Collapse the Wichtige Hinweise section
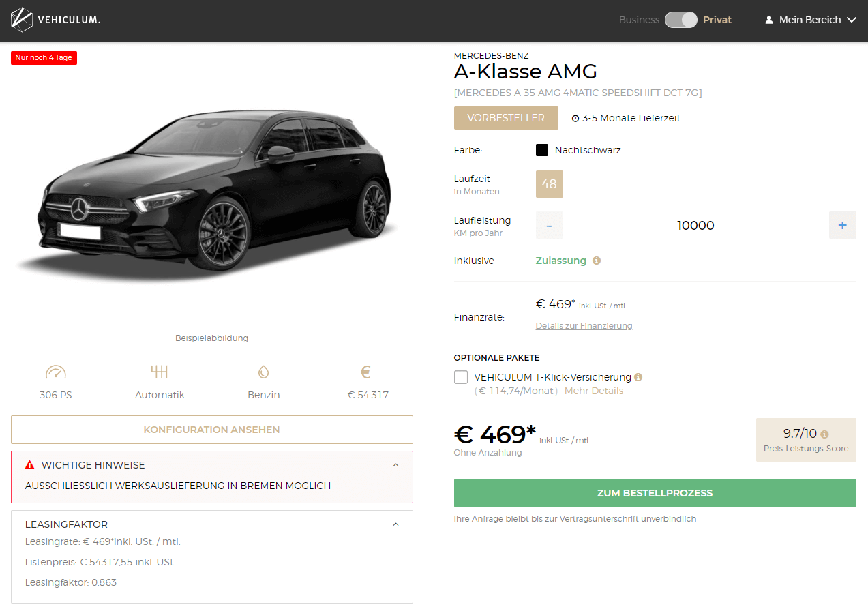 point(395,465)
